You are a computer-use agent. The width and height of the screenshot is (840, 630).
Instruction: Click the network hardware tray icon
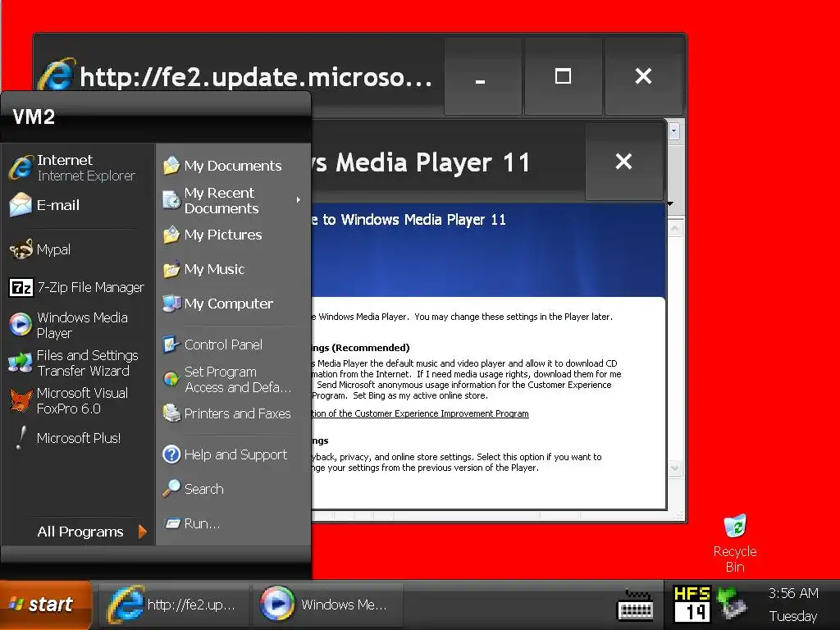click(x=731, y=603)
